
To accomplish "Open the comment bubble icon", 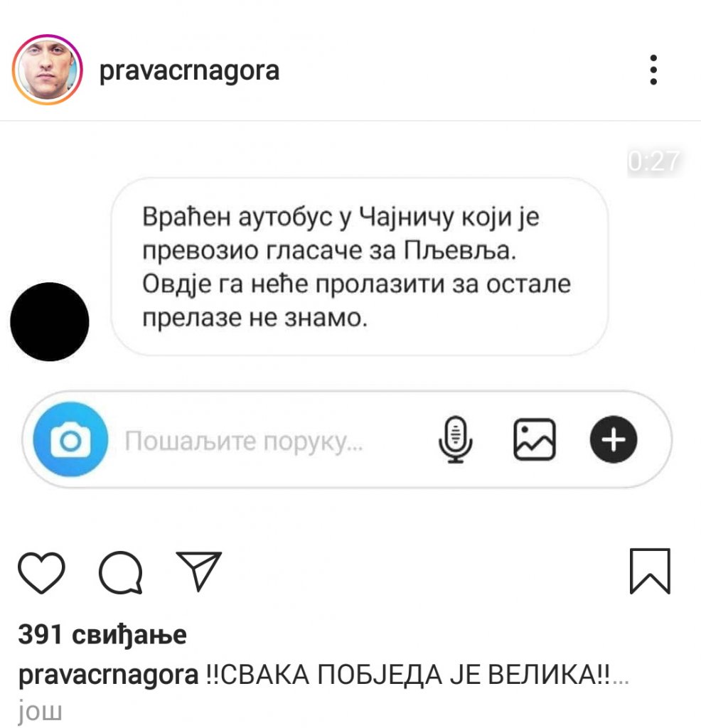I will pos(121,572).
